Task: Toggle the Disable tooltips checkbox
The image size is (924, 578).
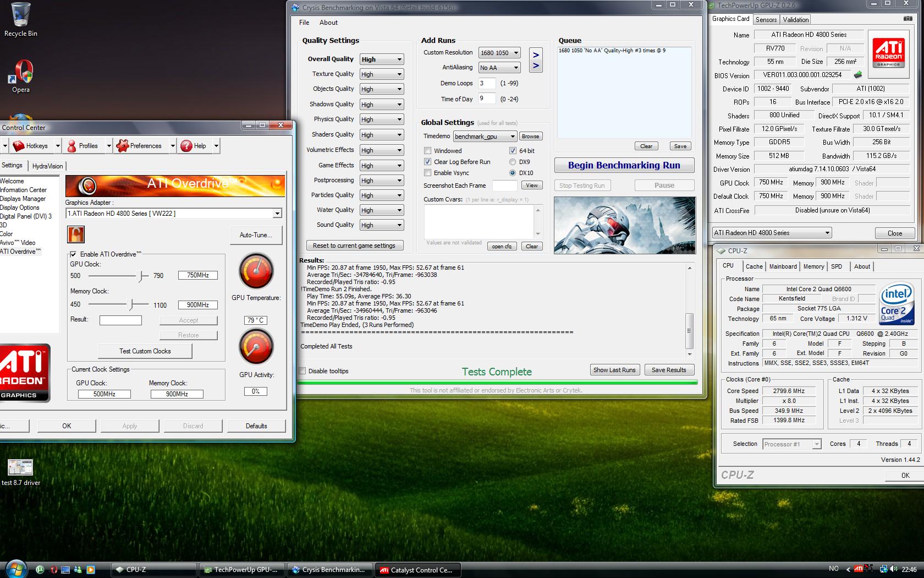Action: (302, 371)
